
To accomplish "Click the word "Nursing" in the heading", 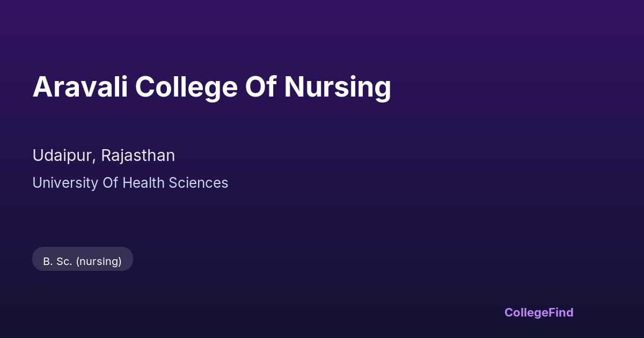I will 338,87.
